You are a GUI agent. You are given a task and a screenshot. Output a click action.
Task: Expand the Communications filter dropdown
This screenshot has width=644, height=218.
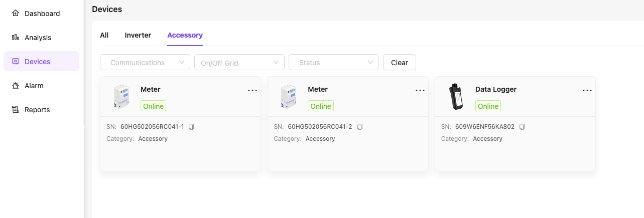tap(145, 63)
